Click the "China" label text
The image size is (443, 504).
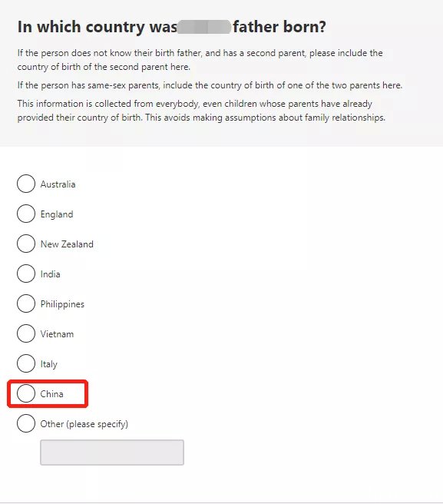(x=51, y=394)
